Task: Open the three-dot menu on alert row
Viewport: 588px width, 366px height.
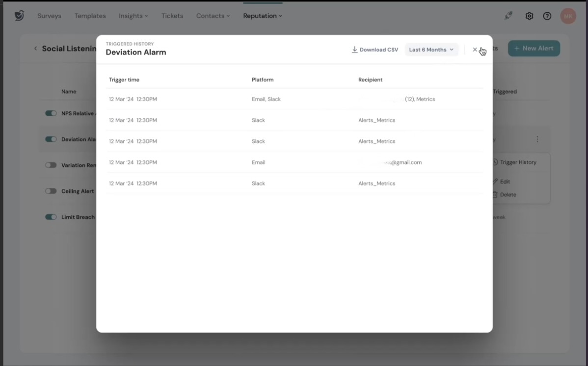Action: coord(537,139)
